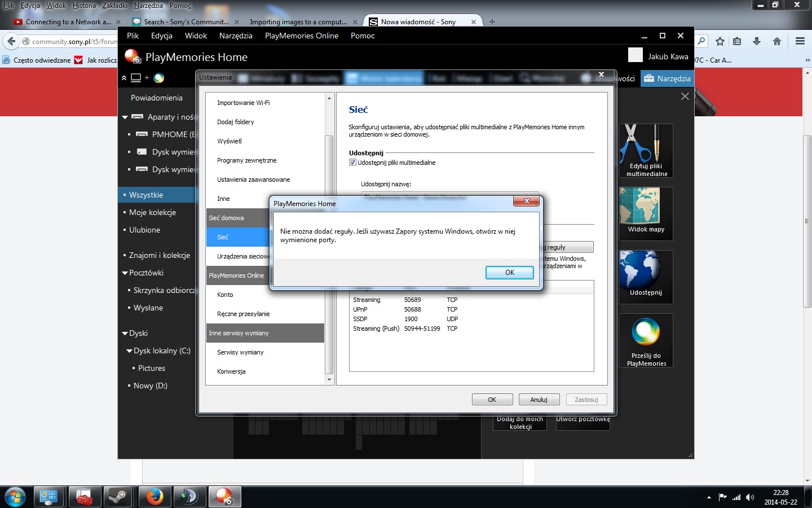Click Windows Start button

click(15, 497)
